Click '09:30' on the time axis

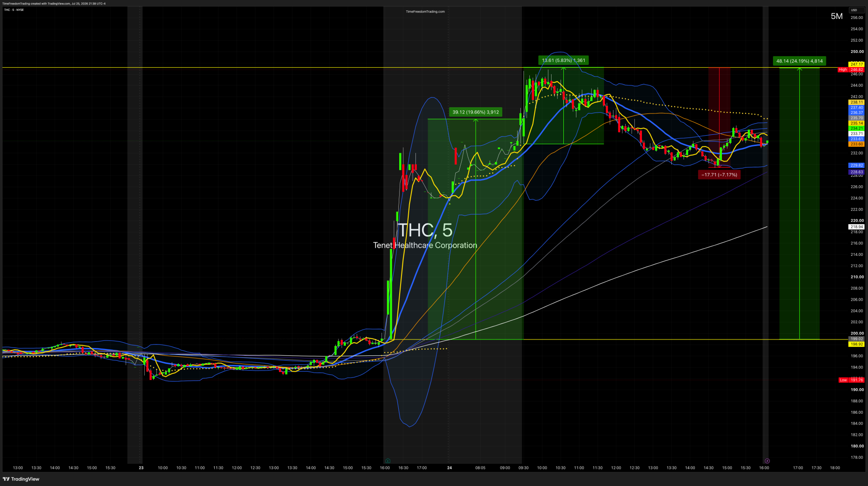click(x=524, y=468)
